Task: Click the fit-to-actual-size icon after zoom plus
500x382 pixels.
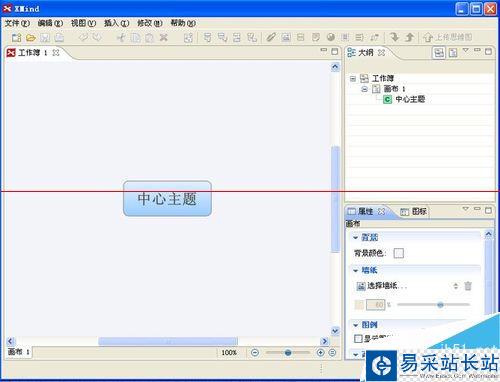Action: coord(332,352)
